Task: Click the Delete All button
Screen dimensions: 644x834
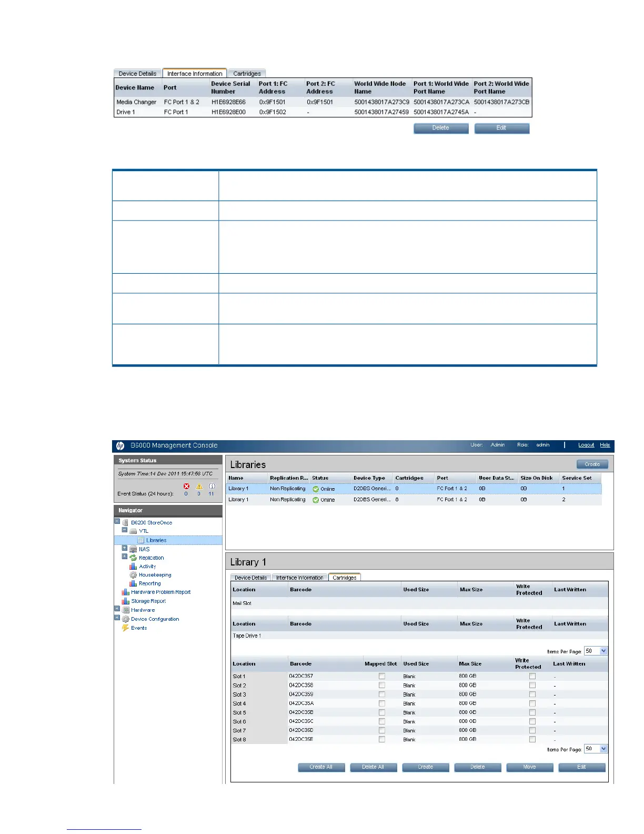Action: (x=373, y=767)
